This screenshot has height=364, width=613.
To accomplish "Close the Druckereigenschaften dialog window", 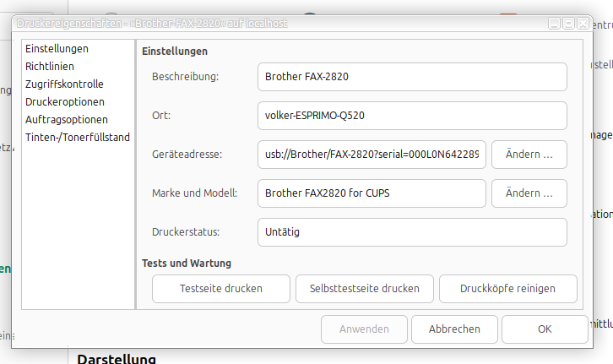I will pyautogui.click(x=583, y=24).
